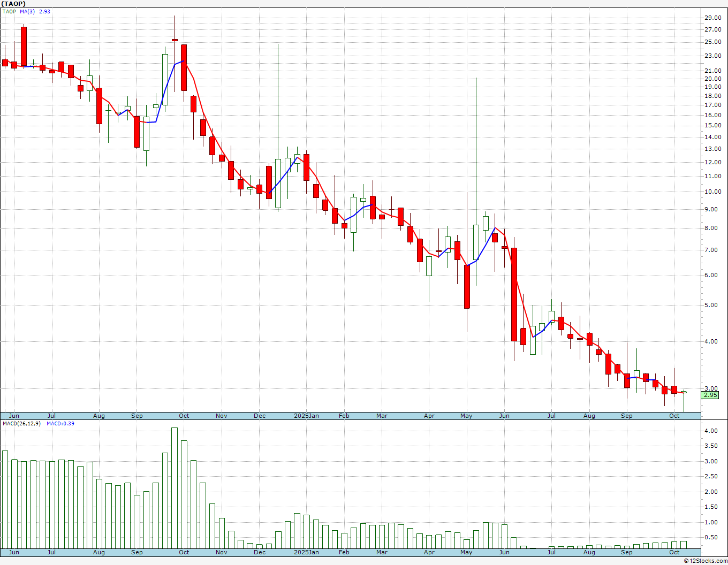This screenshot has height=565, width=728.
Task: Click the 2.50 MACD axis label
Action: coord(711,476)
